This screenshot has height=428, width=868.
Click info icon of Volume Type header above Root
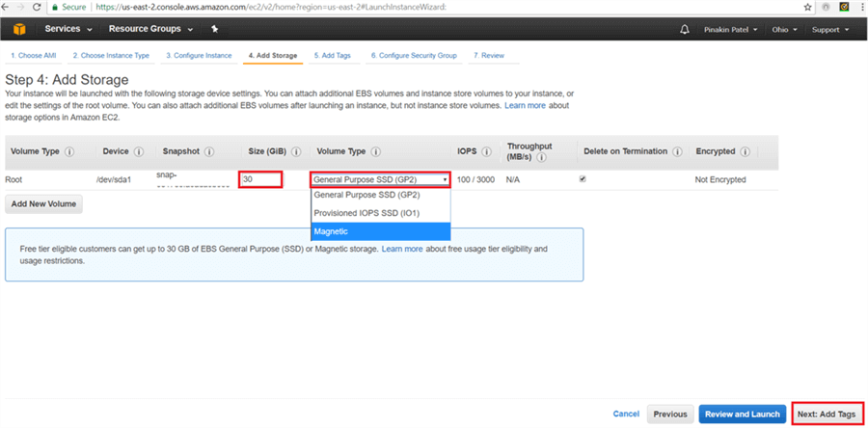[69, 151]
